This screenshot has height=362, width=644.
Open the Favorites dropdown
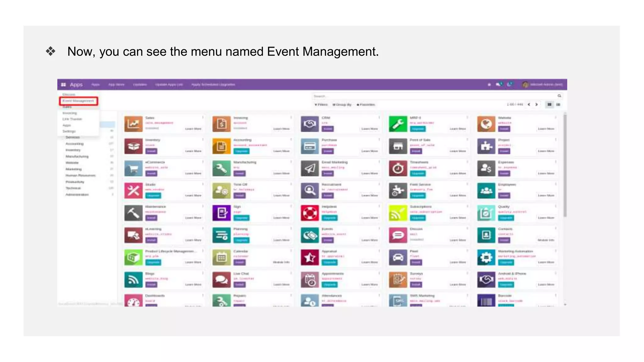[x=366, y=105]
